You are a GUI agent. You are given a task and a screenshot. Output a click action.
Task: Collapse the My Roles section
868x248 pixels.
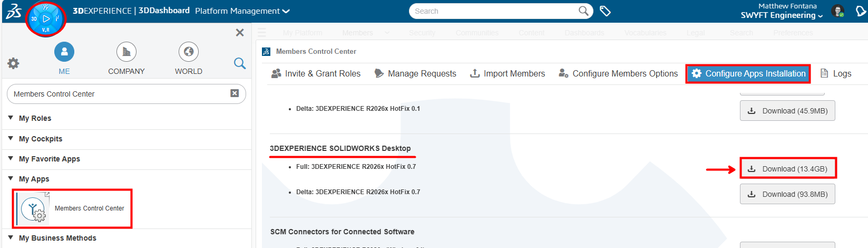click(x=11, y=118)
